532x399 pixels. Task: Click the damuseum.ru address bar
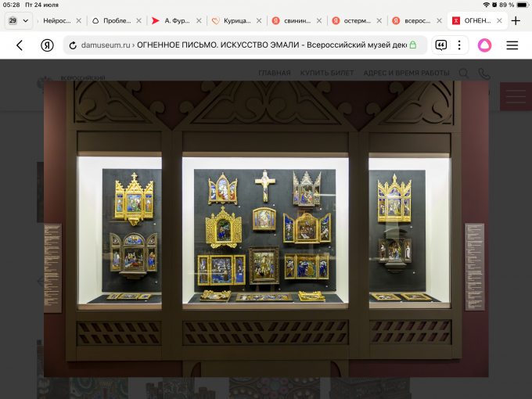(245, 45)
